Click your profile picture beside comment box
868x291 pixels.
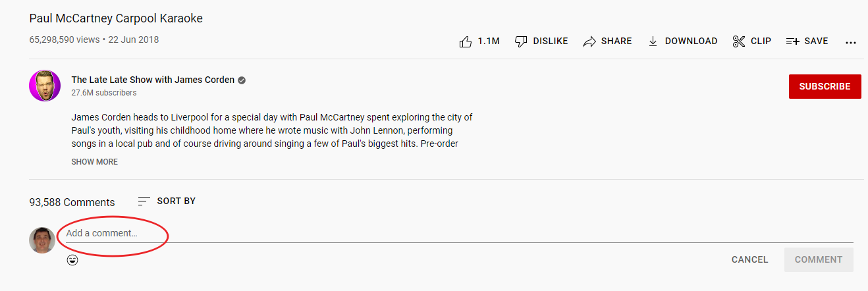[x=42, y=240]
